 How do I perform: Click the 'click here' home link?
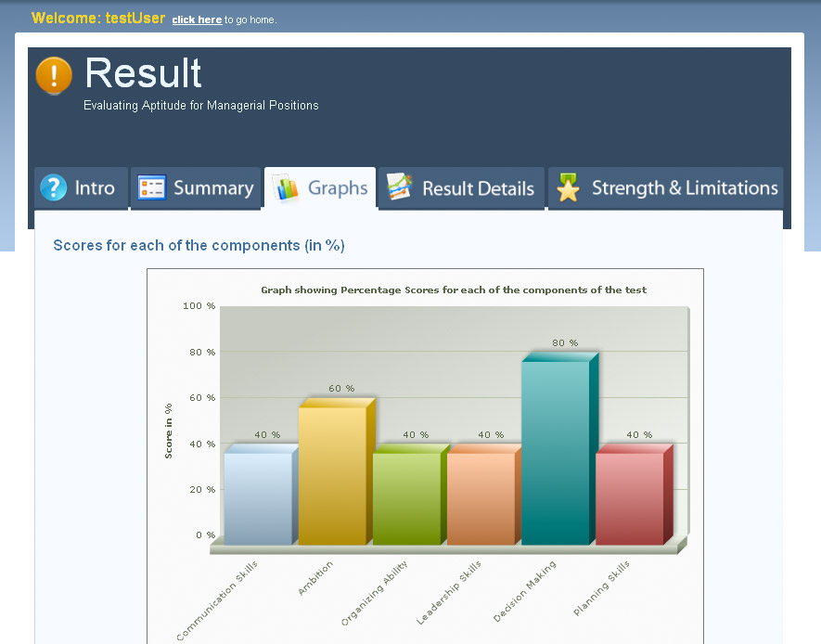[197, 19]
